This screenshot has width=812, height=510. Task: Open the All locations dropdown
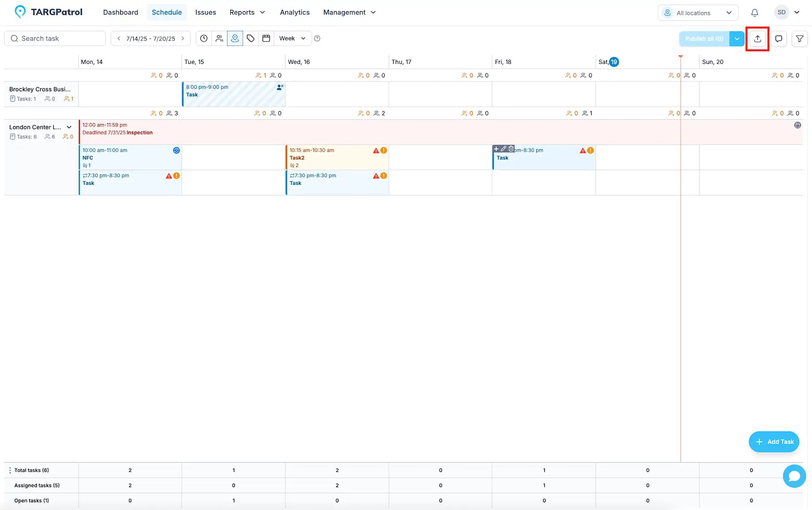pyautogui.click(x=698, y=13)
